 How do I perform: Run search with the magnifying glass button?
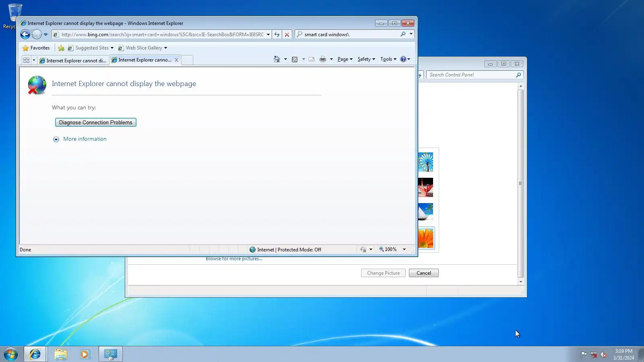coord(403,34)
